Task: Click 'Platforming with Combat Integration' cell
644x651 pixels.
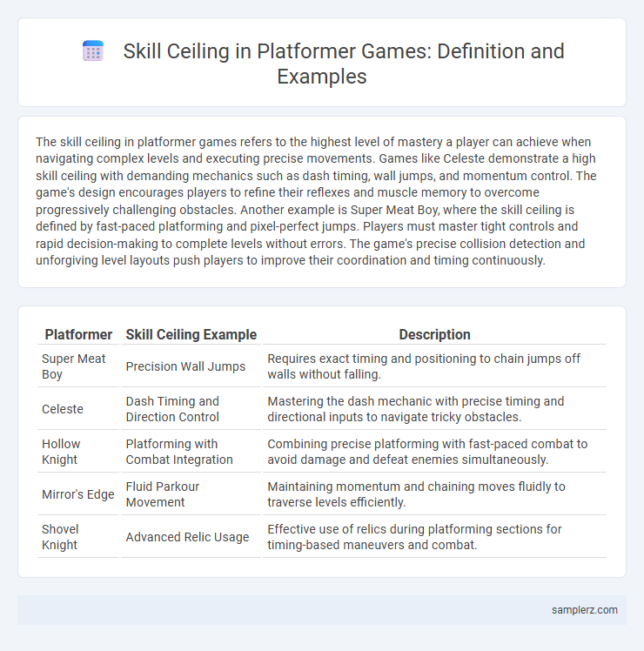Action: [191, 452]
